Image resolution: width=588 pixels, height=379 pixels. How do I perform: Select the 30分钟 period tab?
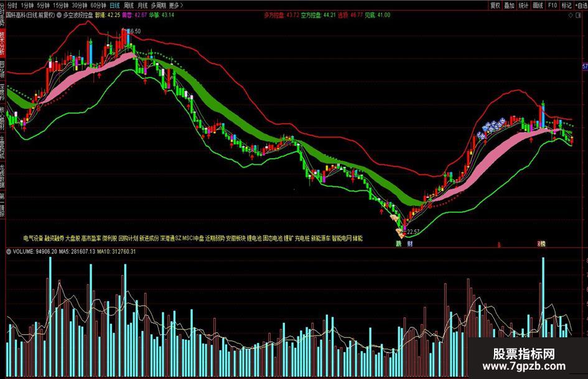tap(79, 5)
